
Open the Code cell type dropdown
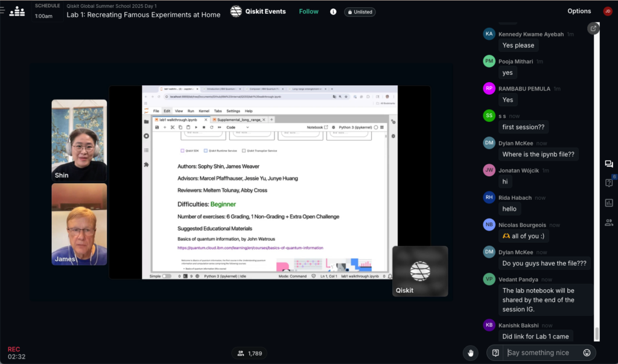coord(237,127)
